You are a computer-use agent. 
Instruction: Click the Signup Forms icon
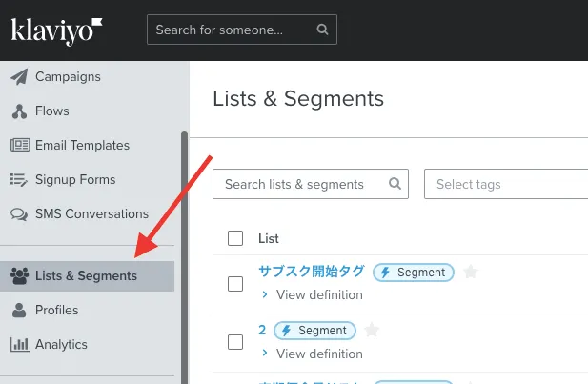[x=19, y=180]
